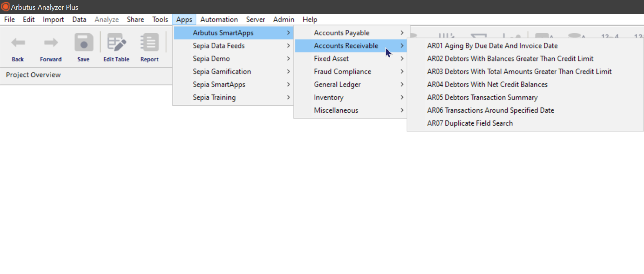Image resolution: width=644 pixels, height=274 pixels.
Task: Click the Report toolbar icon
Action: [x=149, y=43]
